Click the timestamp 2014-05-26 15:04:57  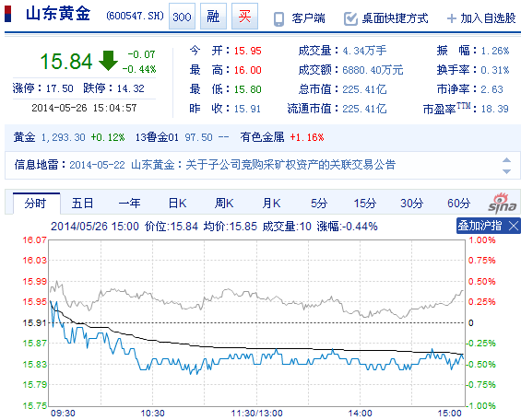[84, 108]
